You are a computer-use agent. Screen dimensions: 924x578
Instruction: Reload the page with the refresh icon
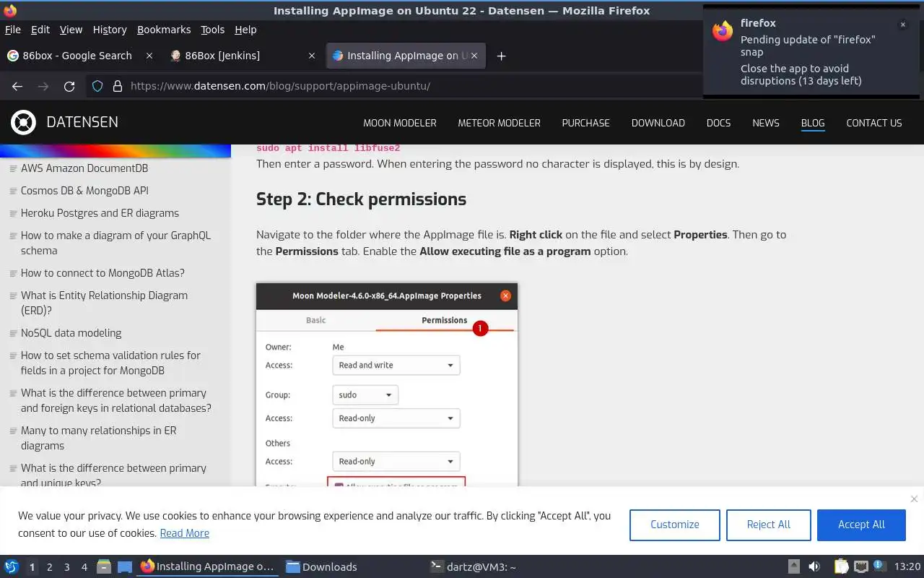pyautogui.click(x=69, y=86)
